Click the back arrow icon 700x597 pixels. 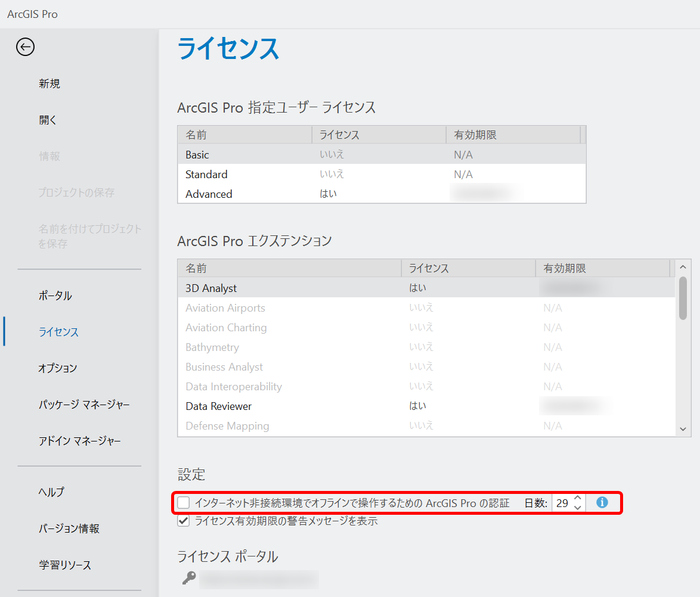tap(25, 47)
